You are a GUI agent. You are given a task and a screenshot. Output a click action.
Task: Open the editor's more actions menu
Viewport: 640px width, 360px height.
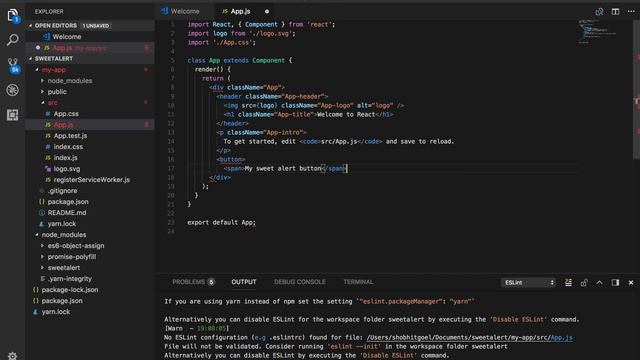[631, 11]
